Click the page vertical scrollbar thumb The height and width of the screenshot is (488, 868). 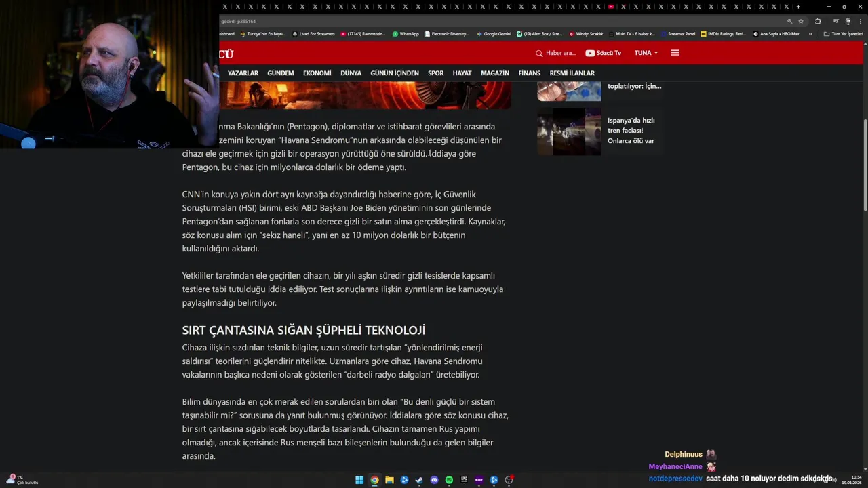[x=865, y=164]
